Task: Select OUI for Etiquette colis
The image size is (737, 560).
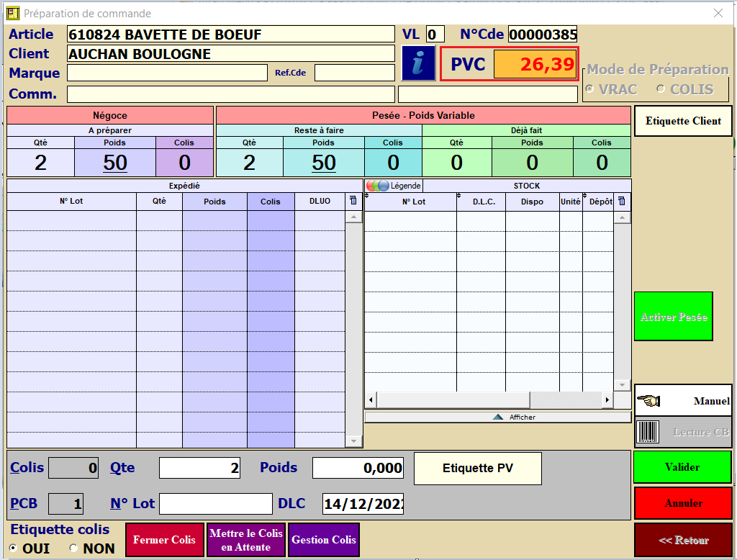Action: (x=14, y=548)
